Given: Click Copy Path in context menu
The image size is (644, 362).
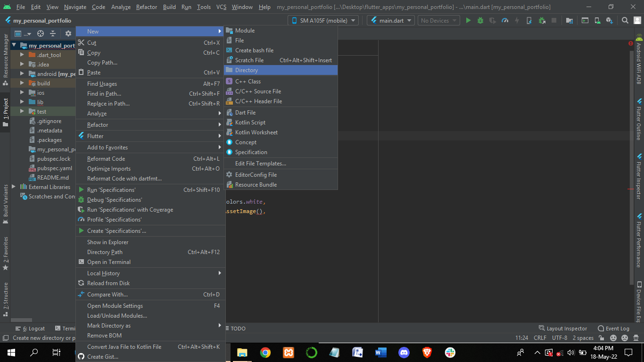Looking at the screenshot, I should coord(150,63).
